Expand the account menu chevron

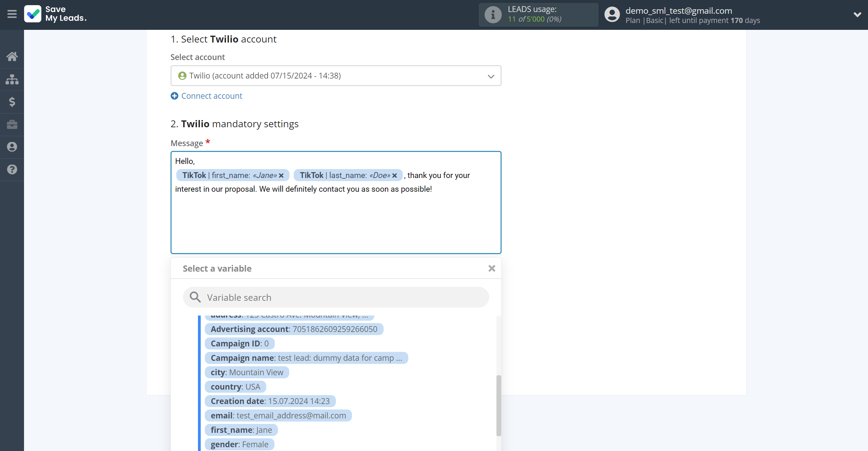857,15
